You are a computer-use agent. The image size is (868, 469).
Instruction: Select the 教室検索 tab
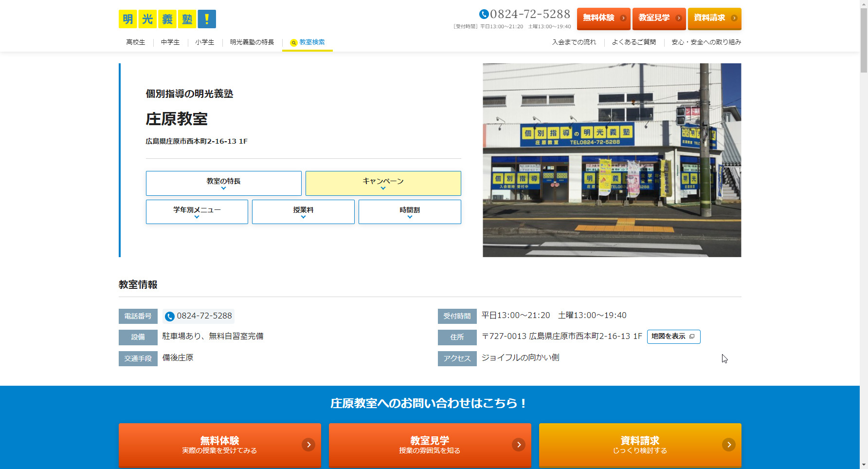click(307, 42)
